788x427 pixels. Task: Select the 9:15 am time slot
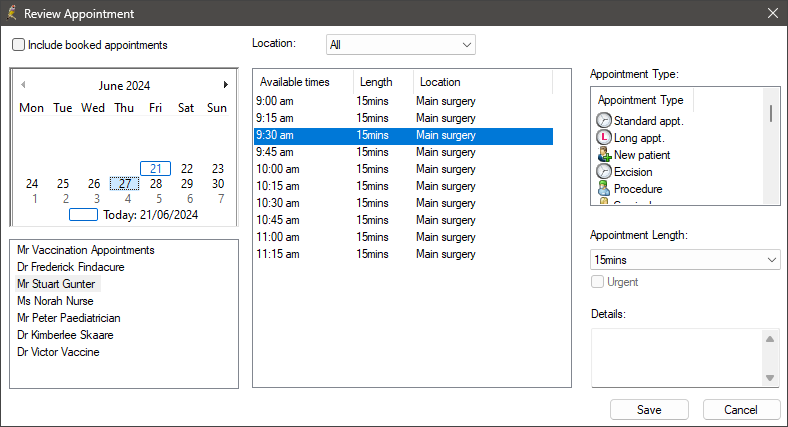click(x=404, y=118)
